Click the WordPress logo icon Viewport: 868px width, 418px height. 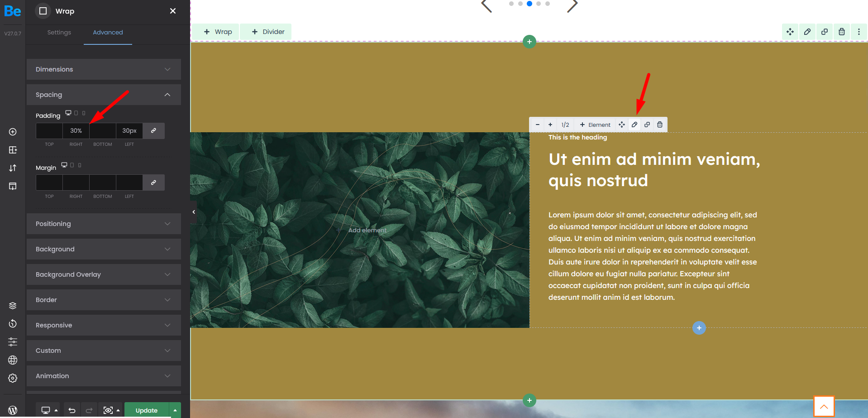[x=13, y=410]
